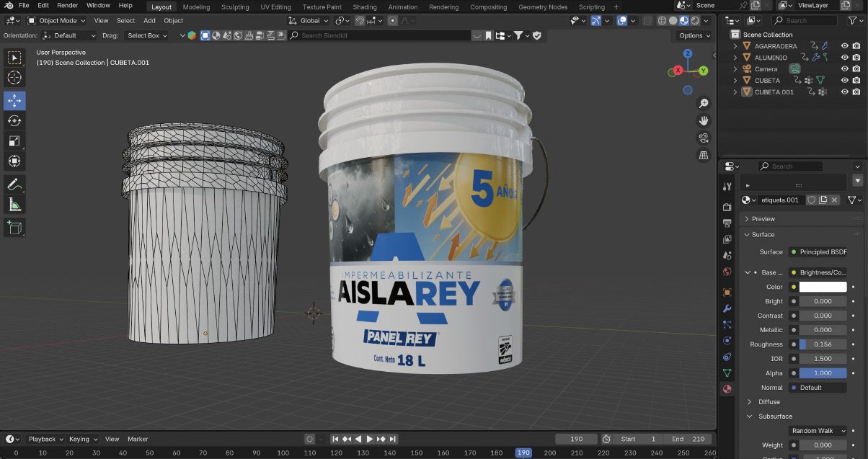Switch to the Shading workspace tab
Screen dimensions: 868x459
[x=365, y=6]
